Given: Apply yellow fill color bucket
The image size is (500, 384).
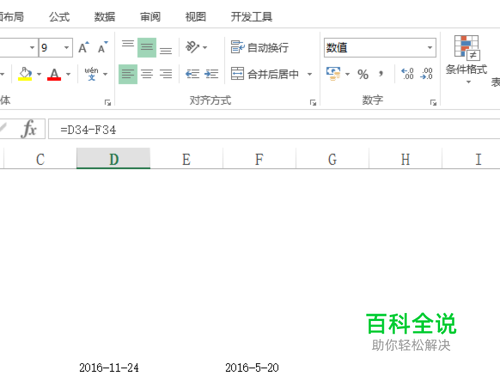Looking at the screenshot, I should (25, 74).
